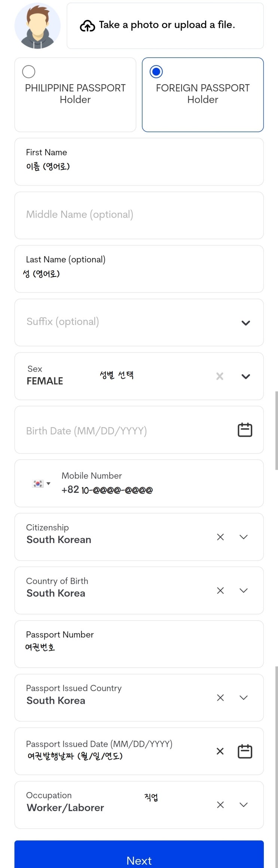
Task: Clear the Occupation selection
Action: coord(220,805)
